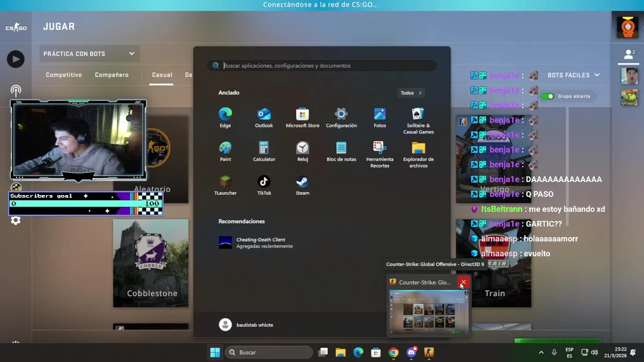Viewport: 644px width, 362px height.
Task: Toggle the Grupo abierto switch
Action: coord(547,96)
